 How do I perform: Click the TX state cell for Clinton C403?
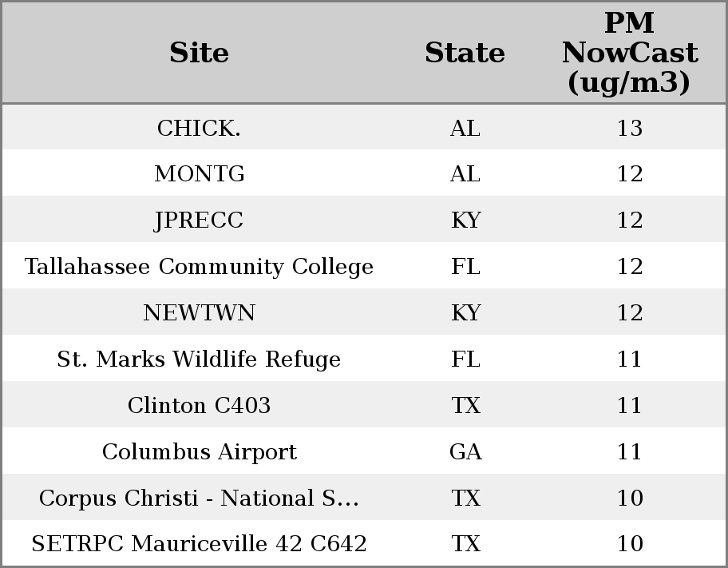[465, 406]
